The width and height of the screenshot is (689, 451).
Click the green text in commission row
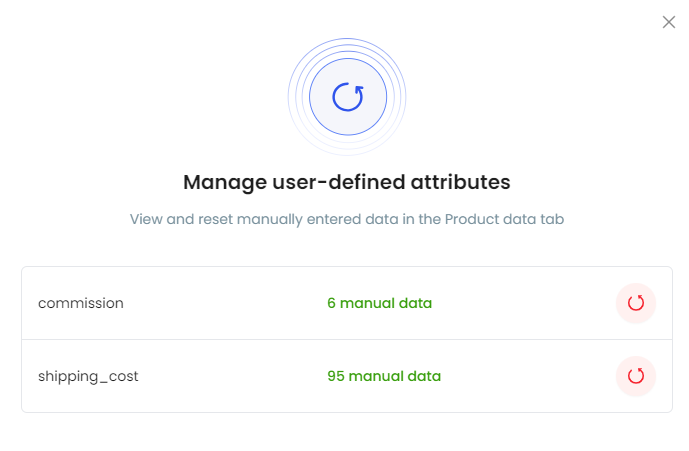point(380,303)
